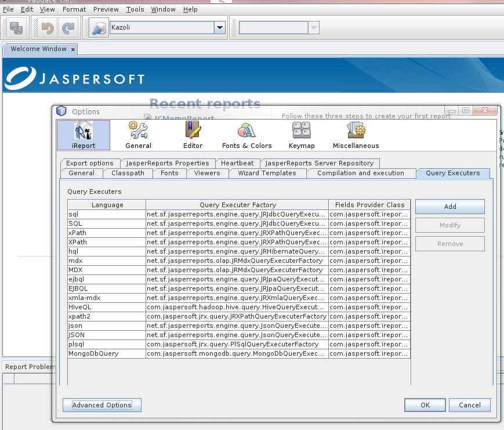The image size is (504, 430).
Task: Switch to JasperReports Server Repository tab
Action: (320, 163)
